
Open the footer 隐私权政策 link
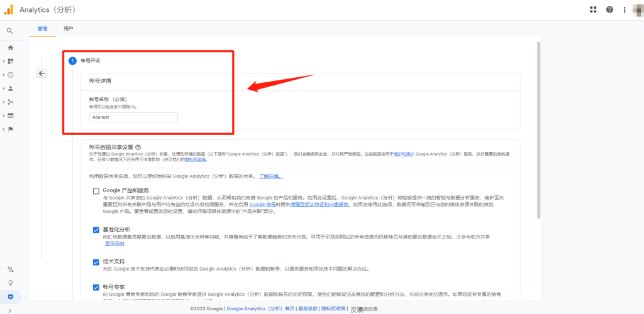click(x=333, y=309)
